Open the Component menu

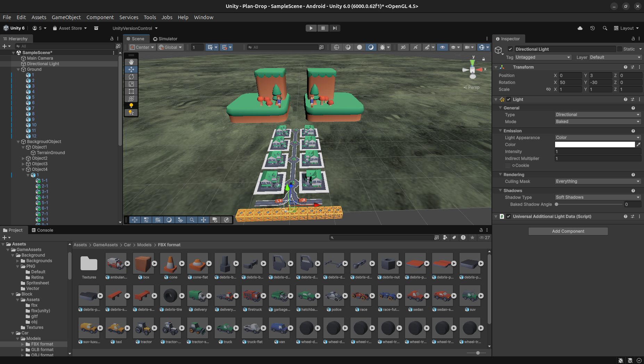100,17
